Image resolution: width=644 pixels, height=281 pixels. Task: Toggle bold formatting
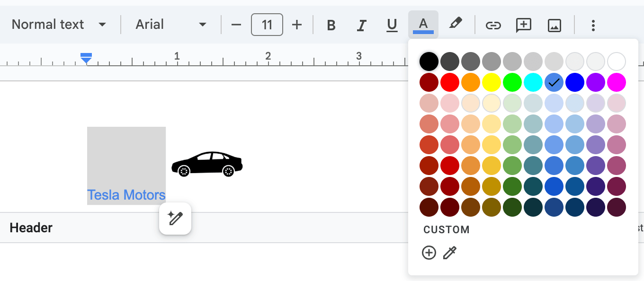[331, 25]
